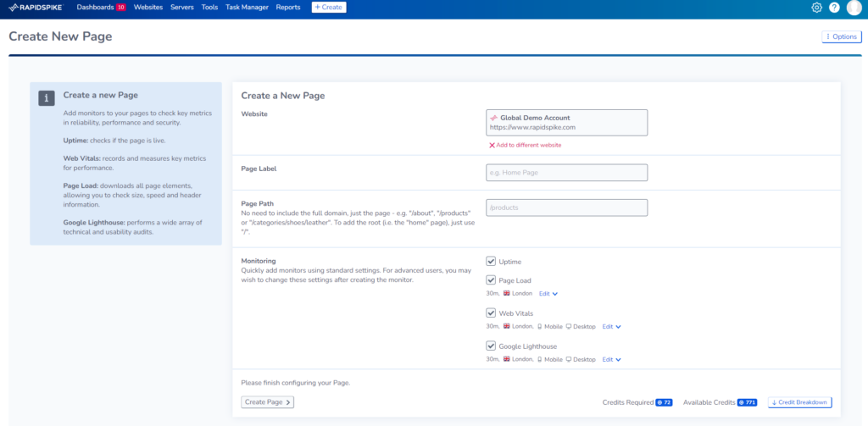
Task: Focus the Page Label input field
Action: click(567, 173)
